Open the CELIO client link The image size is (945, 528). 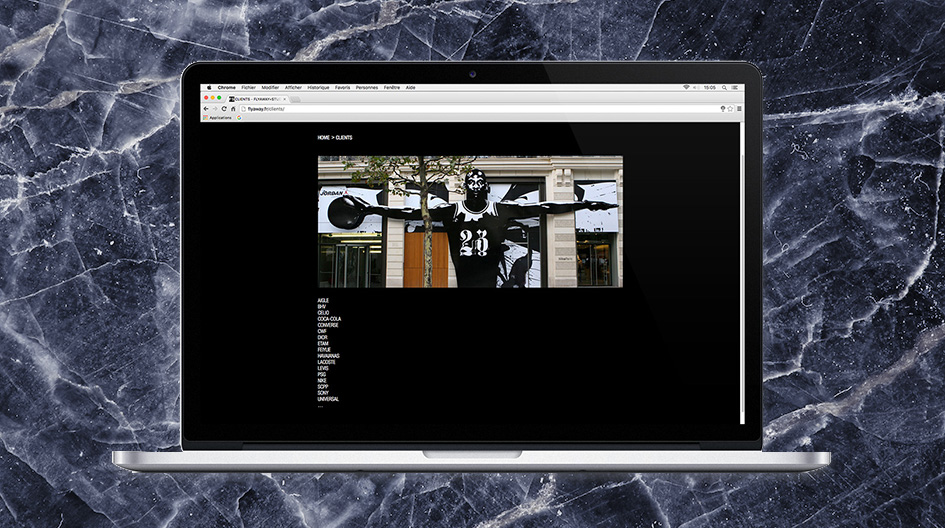click(323, 313)
